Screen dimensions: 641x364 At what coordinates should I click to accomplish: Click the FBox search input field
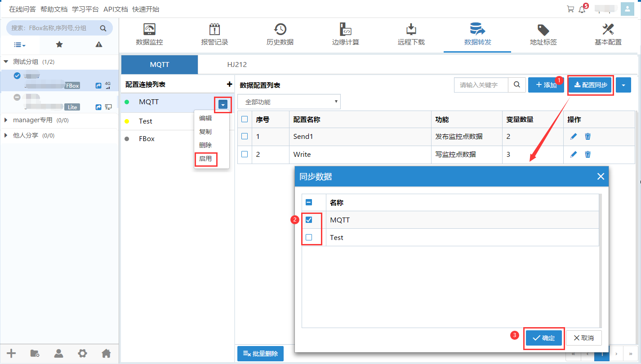(54, 28)
